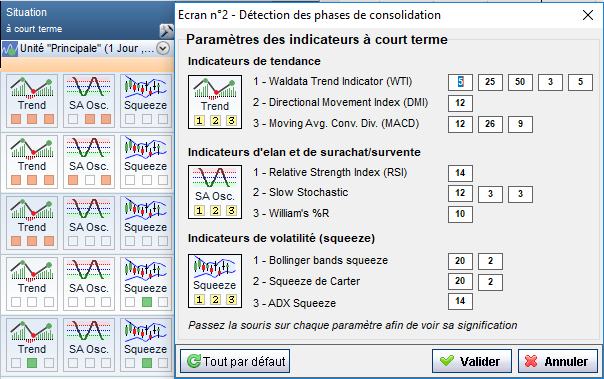Click the Situation à court terme header
Viewport: 604px width, 379px height.
coord(34,20)
